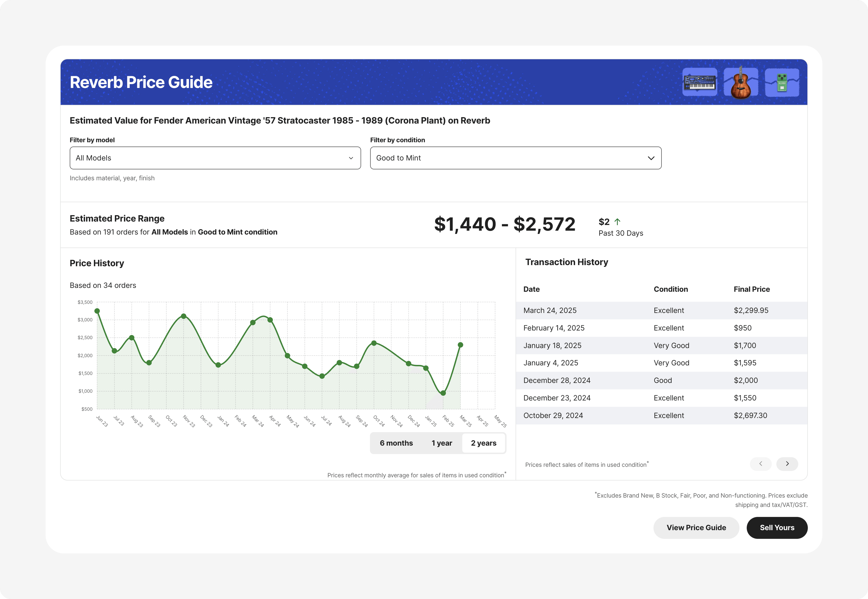This screenshot has width=868, height=599.
Task: Click the Date column header
Action: (531, 289)
